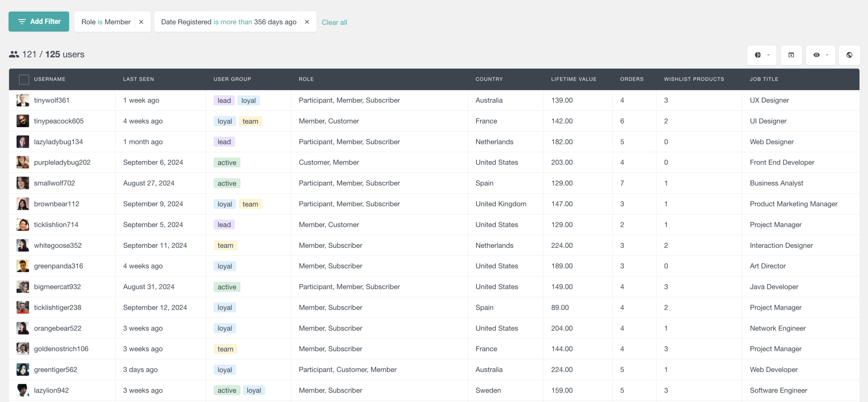
Task: Click greenpanda316 avatar thumbnail
Action: pos(23,266)
